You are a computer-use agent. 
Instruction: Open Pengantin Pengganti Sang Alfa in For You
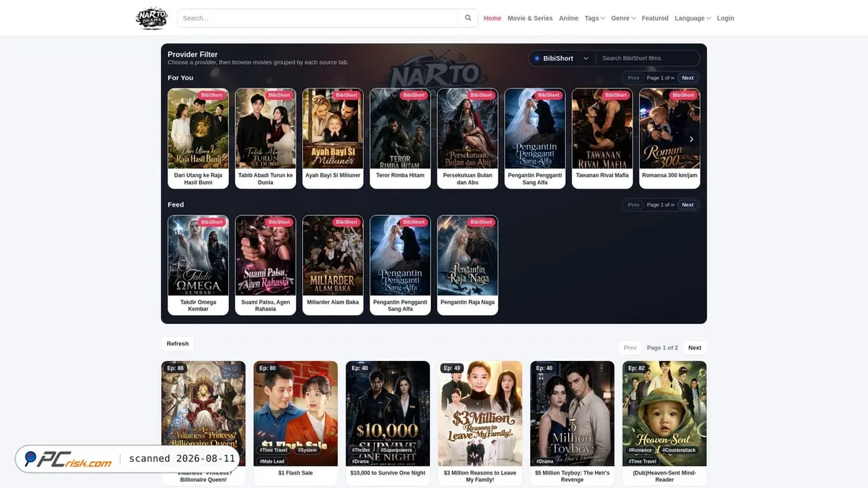click(535, 129)
